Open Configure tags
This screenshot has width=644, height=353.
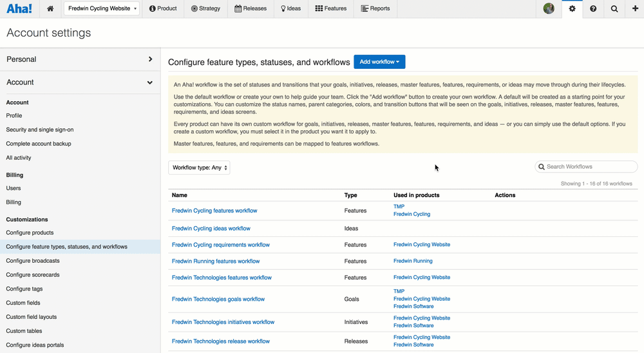tap(24, 289)
